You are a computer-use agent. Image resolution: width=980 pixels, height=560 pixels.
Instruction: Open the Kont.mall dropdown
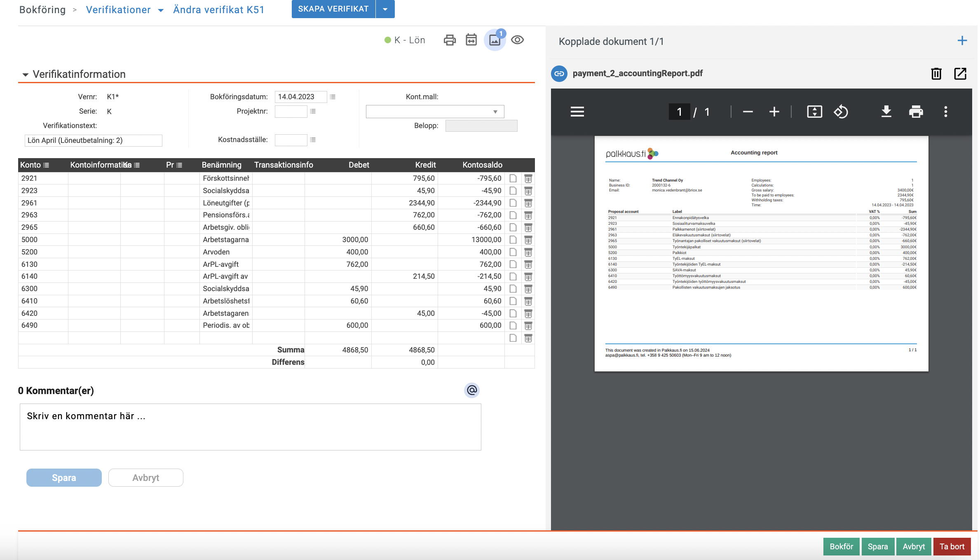pyautogui.click(x=435, y=112)
